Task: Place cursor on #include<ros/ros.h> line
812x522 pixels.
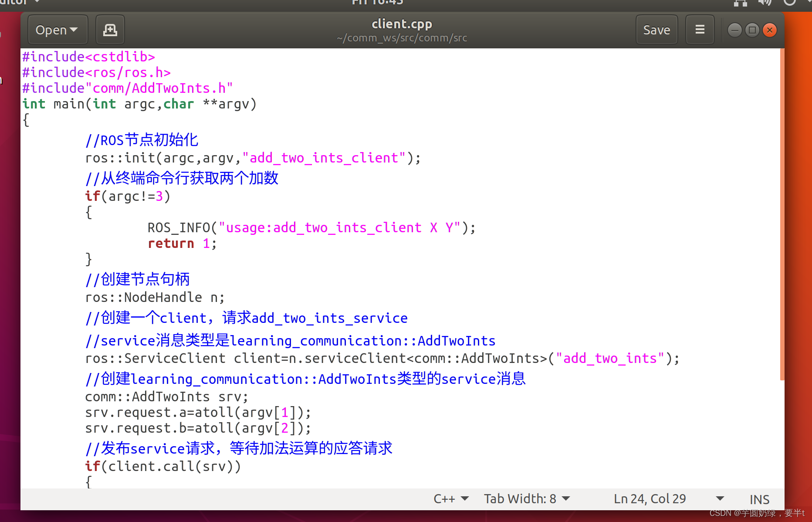Action: [97, 72]
